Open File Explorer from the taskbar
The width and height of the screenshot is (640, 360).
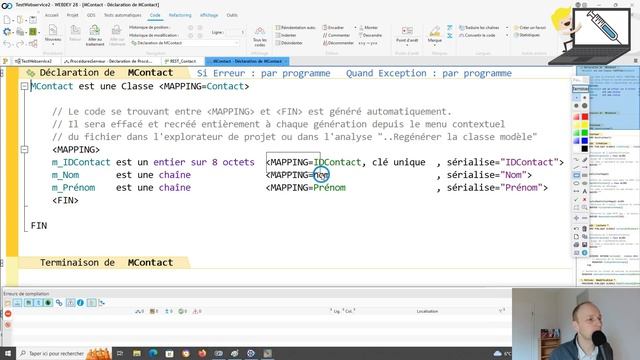137,353
